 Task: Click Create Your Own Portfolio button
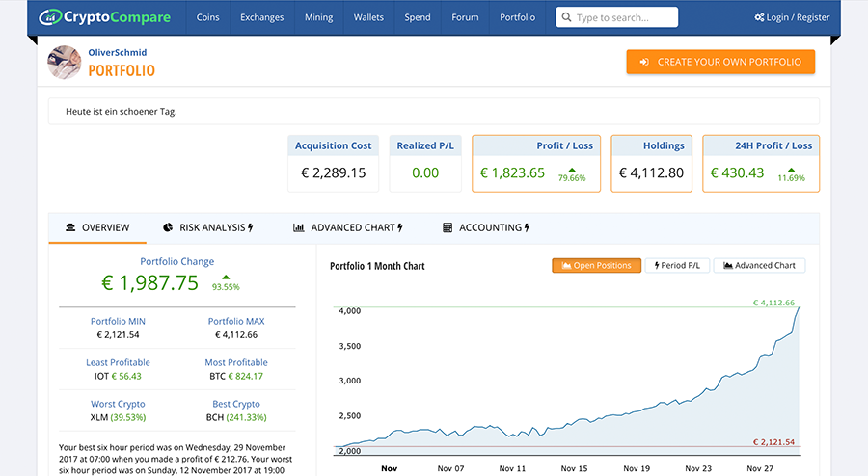(720, 62)
